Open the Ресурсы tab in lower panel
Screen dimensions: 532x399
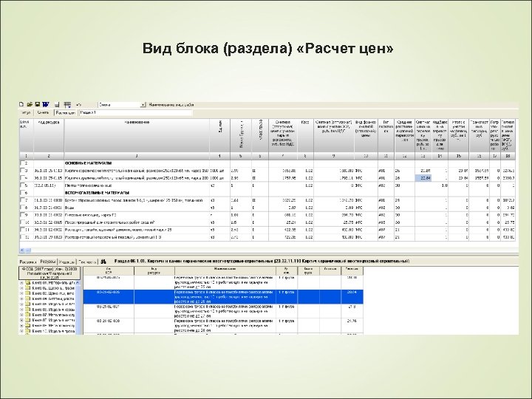pyautogui.click(x=48, y=262)
